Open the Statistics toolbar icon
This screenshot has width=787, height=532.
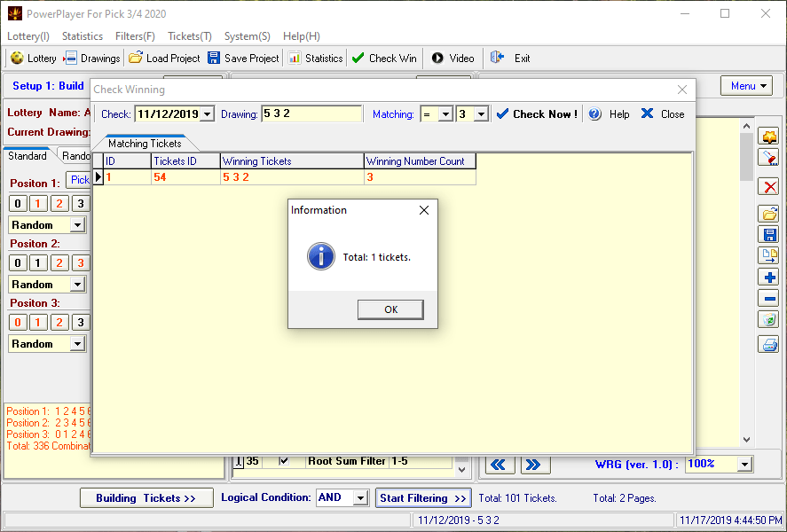click(x=315, y=58)
